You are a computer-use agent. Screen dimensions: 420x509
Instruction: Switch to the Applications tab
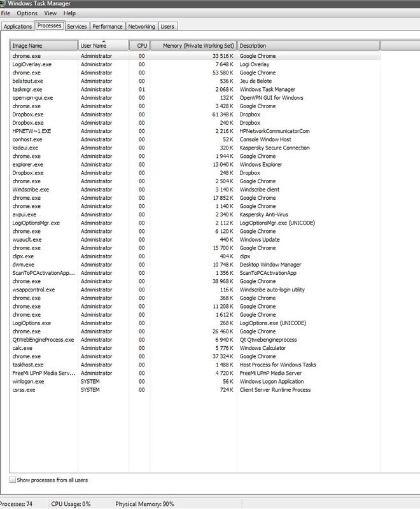point(18,27)
